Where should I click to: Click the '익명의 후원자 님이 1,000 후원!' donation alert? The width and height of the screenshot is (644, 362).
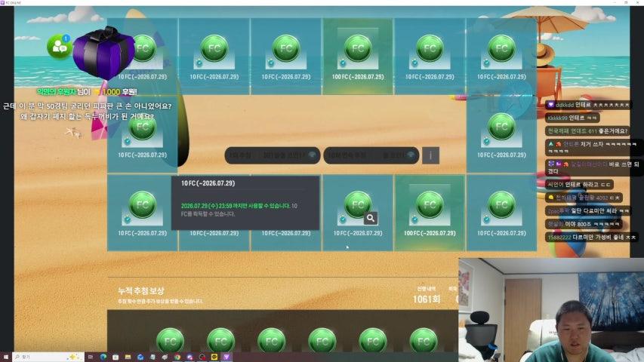click(87, 92)
